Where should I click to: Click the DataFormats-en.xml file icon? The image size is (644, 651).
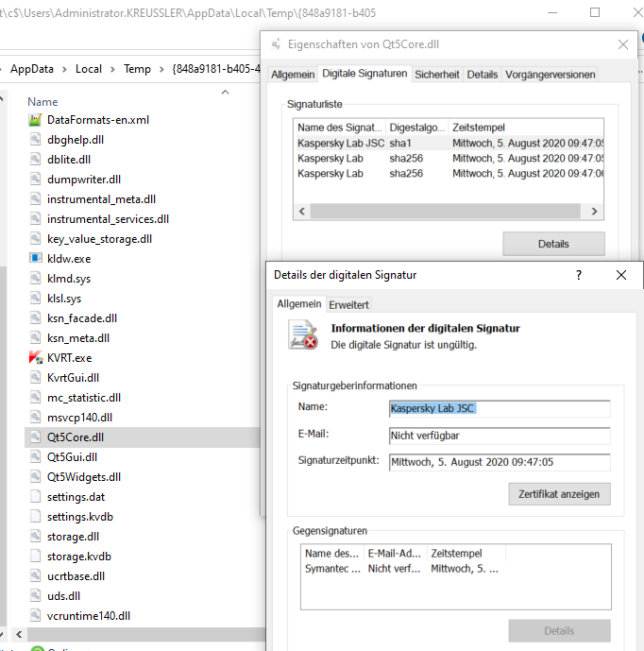click(35, 120)
